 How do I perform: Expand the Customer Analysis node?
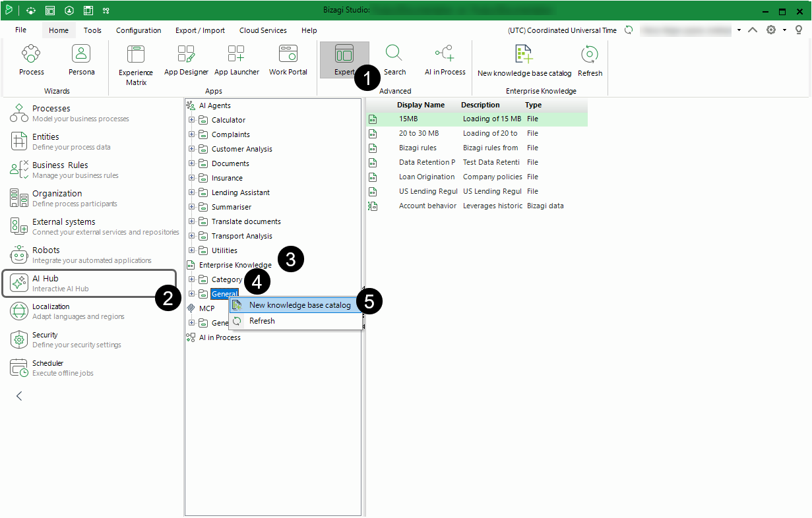click(x=192, y=149)
